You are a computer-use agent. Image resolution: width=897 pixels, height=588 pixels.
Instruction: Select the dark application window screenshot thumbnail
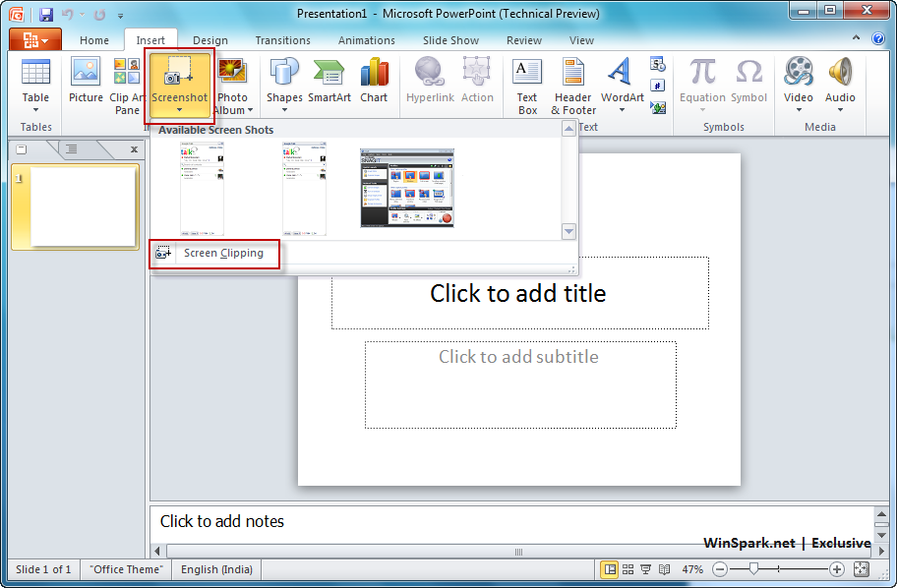pos(407,188)
